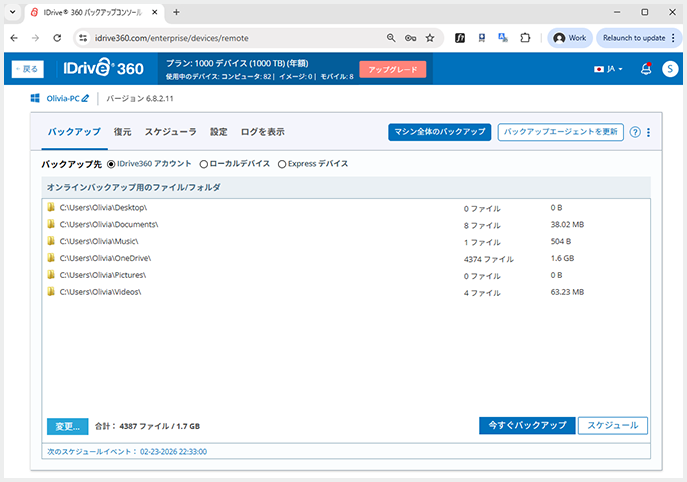Bookmark this page with the star icon
The width and height of the screenshot is (687, 482).
click(430, 38)
